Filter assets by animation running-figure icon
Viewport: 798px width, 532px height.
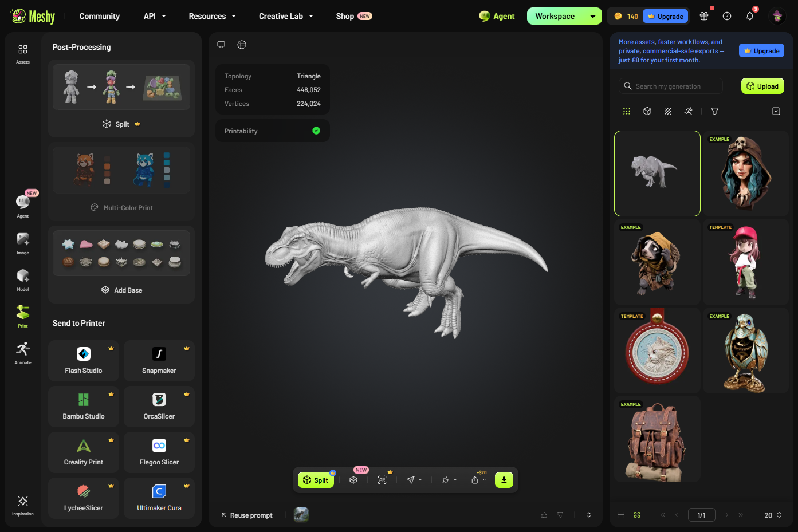(689, 111)
